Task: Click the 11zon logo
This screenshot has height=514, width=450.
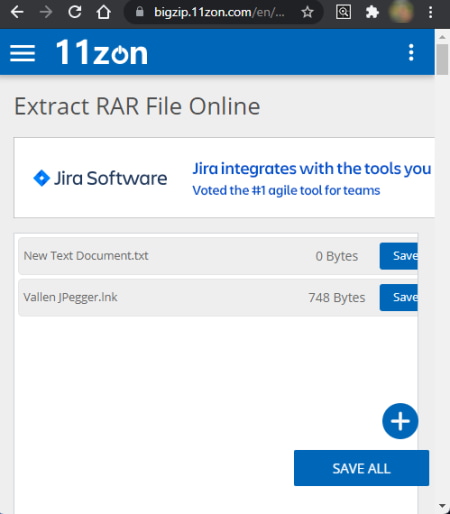Action: pos(102,52)
